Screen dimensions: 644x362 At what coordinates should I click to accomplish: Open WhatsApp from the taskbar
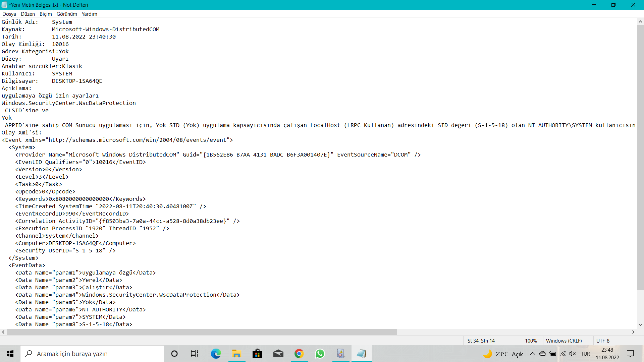click(x=320, y=354)
